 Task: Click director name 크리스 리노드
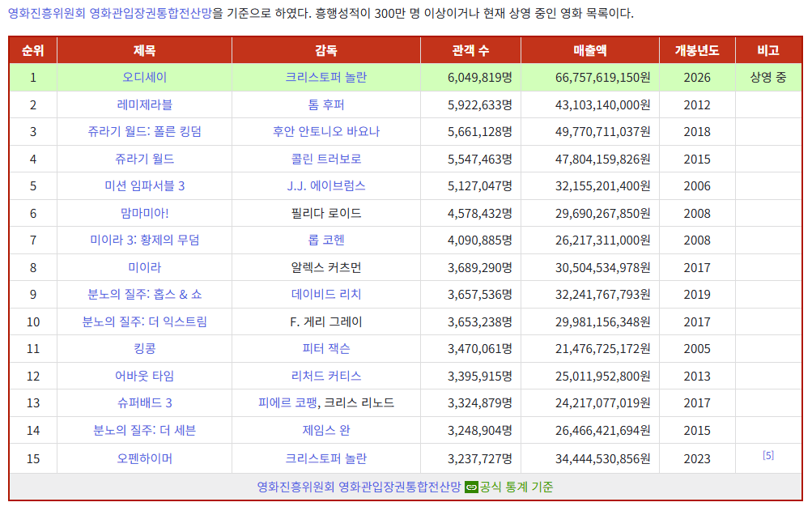coord(359,403)
